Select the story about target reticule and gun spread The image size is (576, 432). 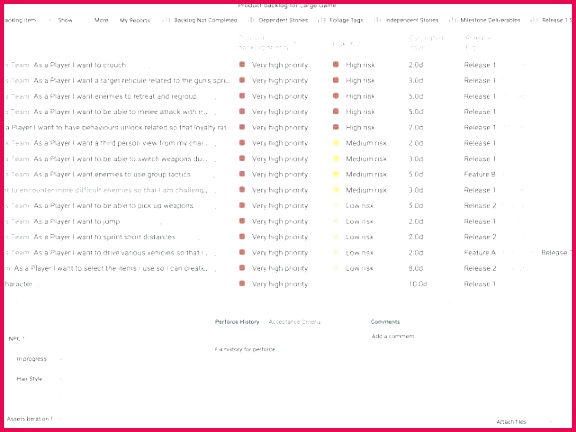pos(132,80)
